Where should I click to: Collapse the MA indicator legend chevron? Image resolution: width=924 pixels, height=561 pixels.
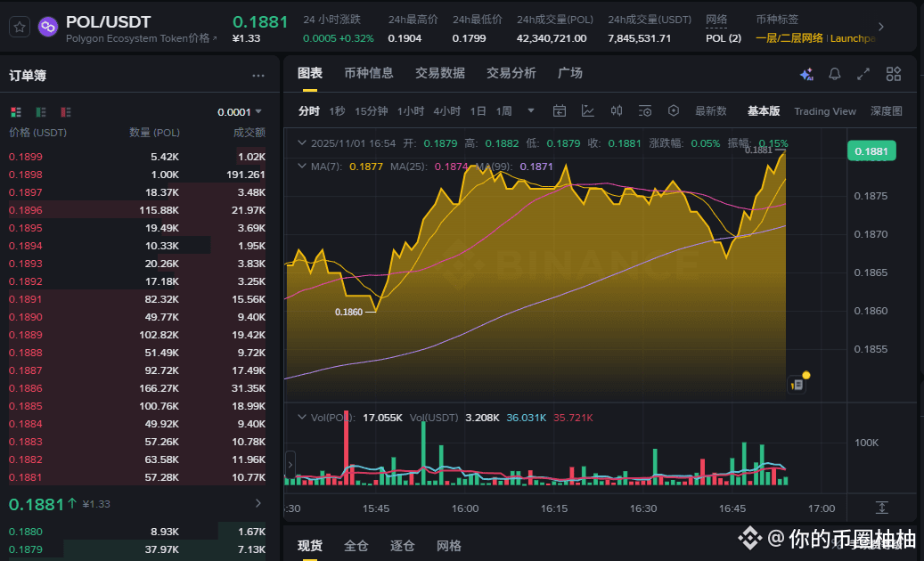point(302,166)
